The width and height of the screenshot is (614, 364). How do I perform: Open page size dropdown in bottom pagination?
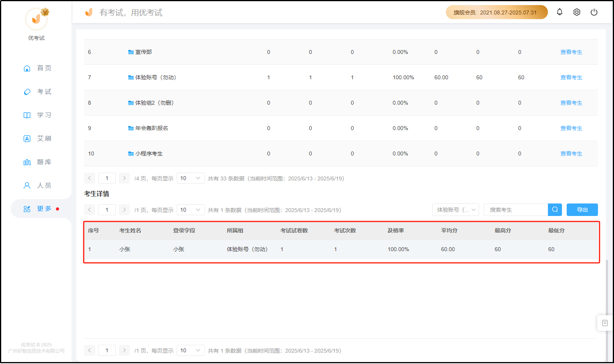pos(190,350)
